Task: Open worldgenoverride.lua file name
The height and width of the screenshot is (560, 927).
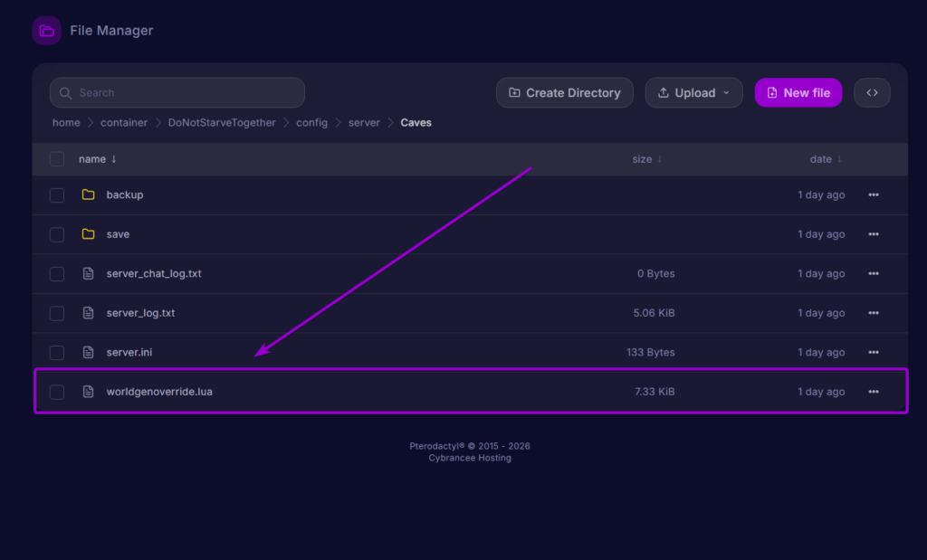Action: pos(159,392)
